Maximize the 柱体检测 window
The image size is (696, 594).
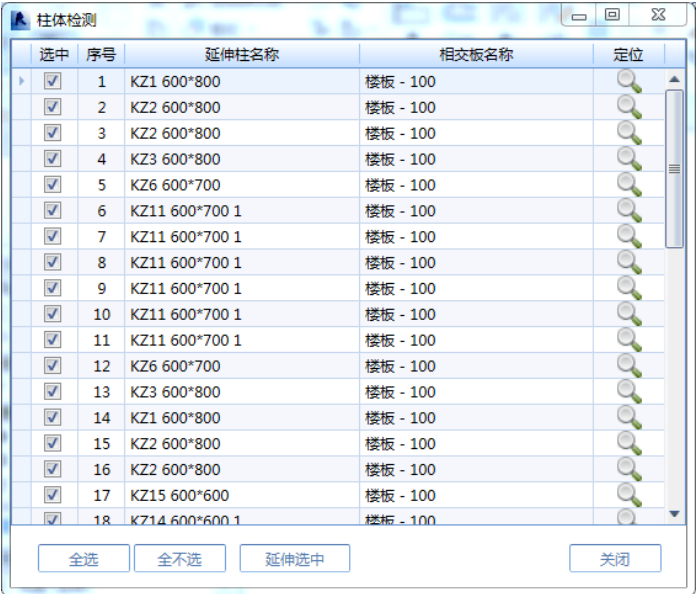point(613,16)
